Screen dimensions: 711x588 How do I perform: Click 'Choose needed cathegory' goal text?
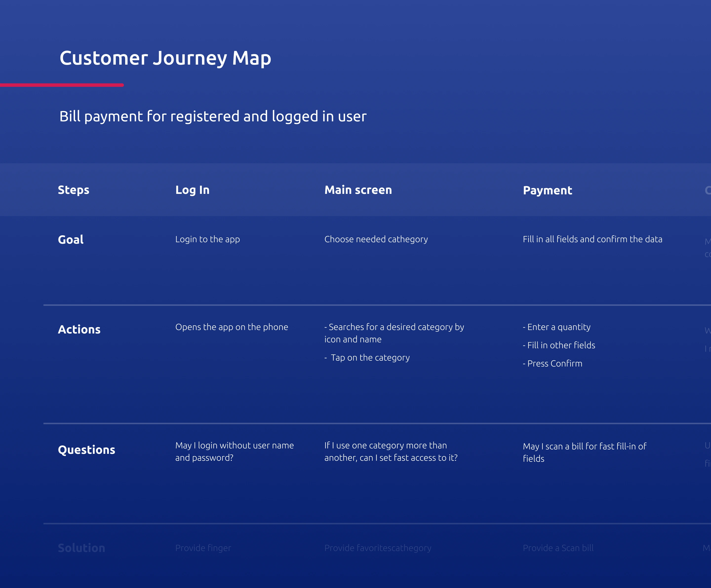376,239
